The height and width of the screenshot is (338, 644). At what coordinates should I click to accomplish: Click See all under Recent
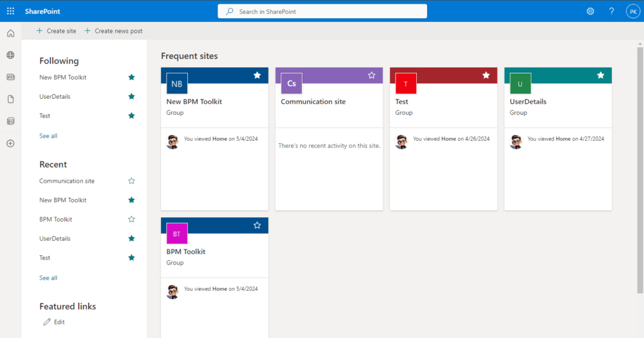point(48,278)
